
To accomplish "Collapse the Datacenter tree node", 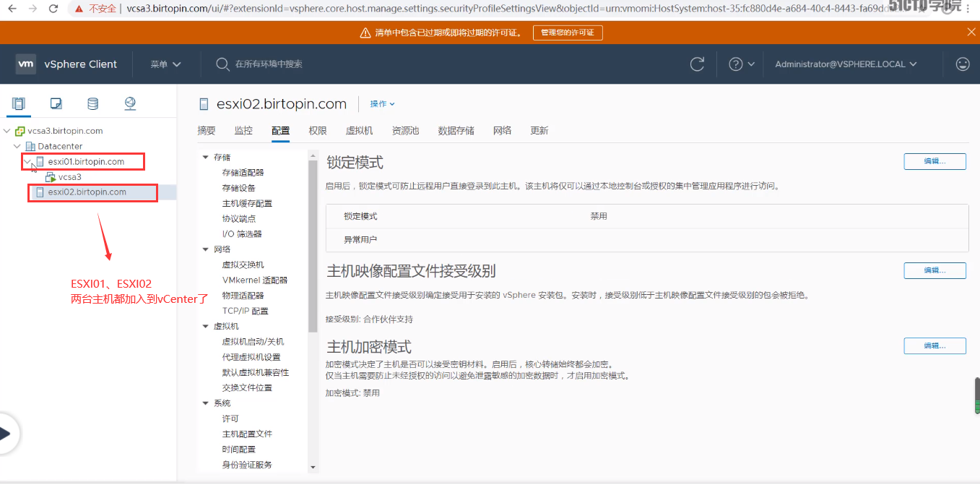I will click(x=17, y=146).
